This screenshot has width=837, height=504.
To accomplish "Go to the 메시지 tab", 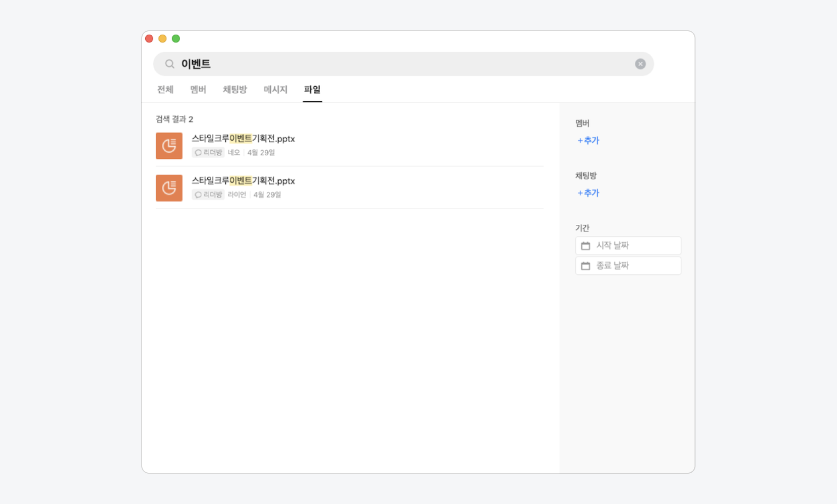I will tap(275, 90).
